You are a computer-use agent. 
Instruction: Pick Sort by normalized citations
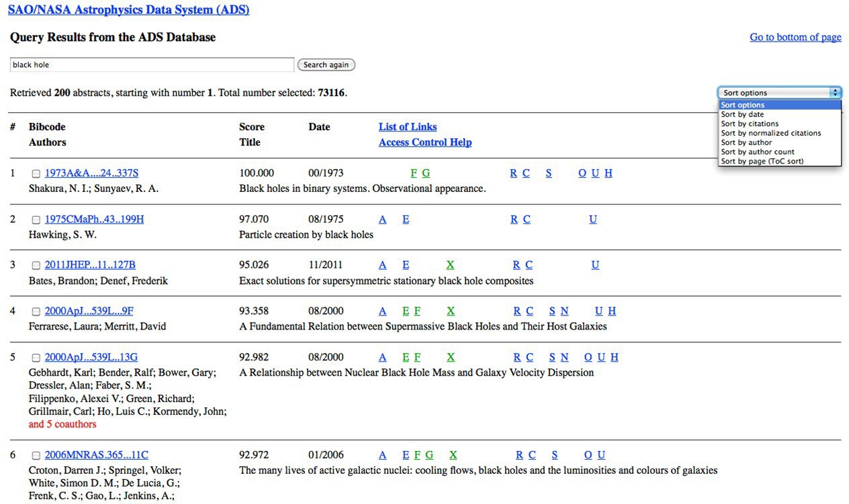[770, 134]
